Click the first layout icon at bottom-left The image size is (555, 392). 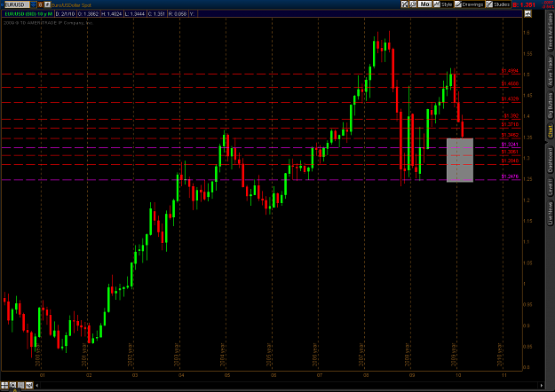4,385
